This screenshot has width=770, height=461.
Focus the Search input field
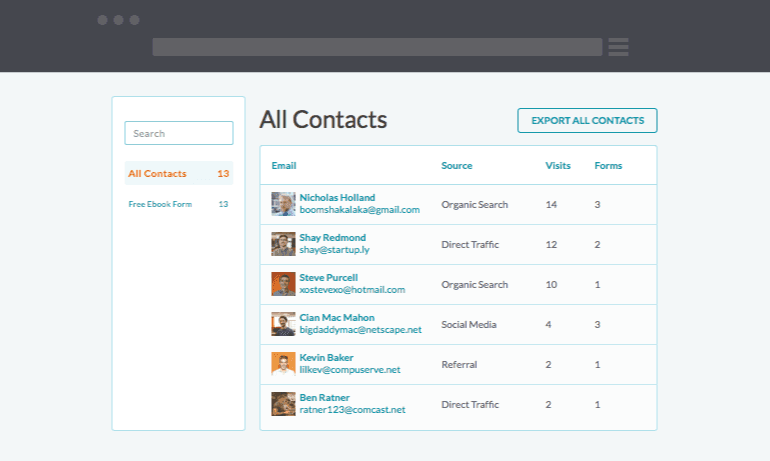[x=179, y=133]
